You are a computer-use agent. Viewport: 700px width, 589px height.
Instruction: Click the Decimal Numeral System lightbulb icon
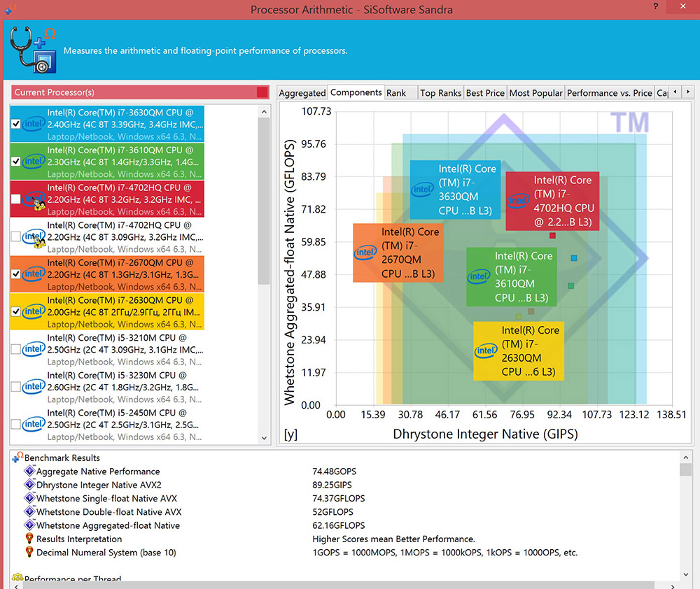[x=29, y=552]
